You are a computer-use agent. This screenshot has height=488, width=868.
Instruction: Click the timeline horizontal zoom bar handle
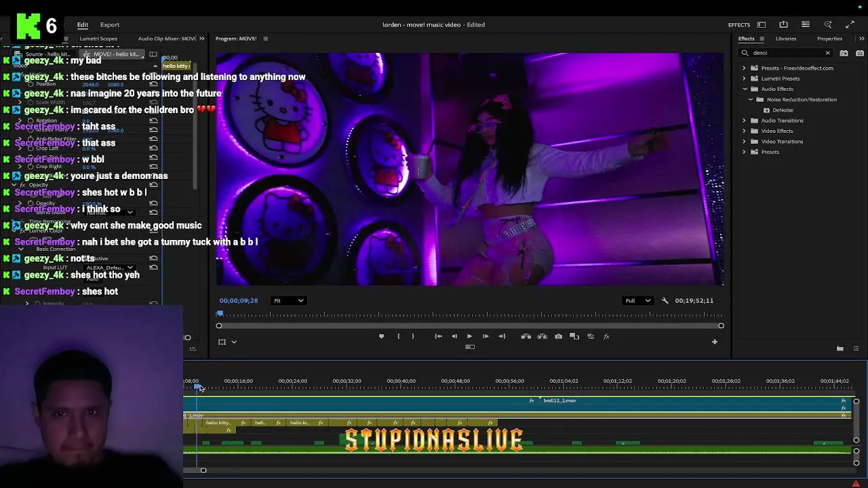pyautogui.click(x=203, y=470)
